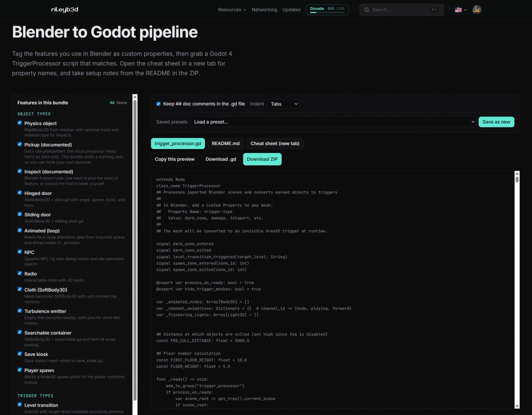The height and width of the screenshot is (415, 532).
Task: Click the 'class_name TriggerProcessor' code line
Action: click(x=188, y=186)
